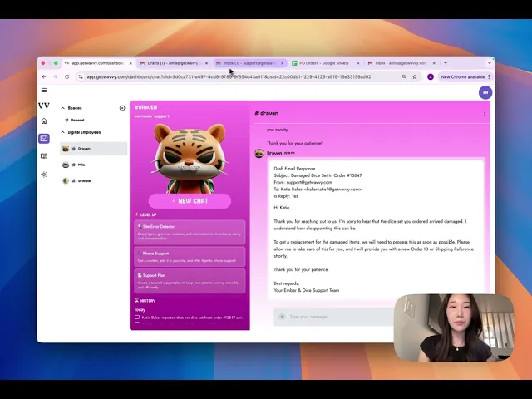The image size is (532, 399).
Task: Start a New Chat with Draven
Action: coord(190,201)
